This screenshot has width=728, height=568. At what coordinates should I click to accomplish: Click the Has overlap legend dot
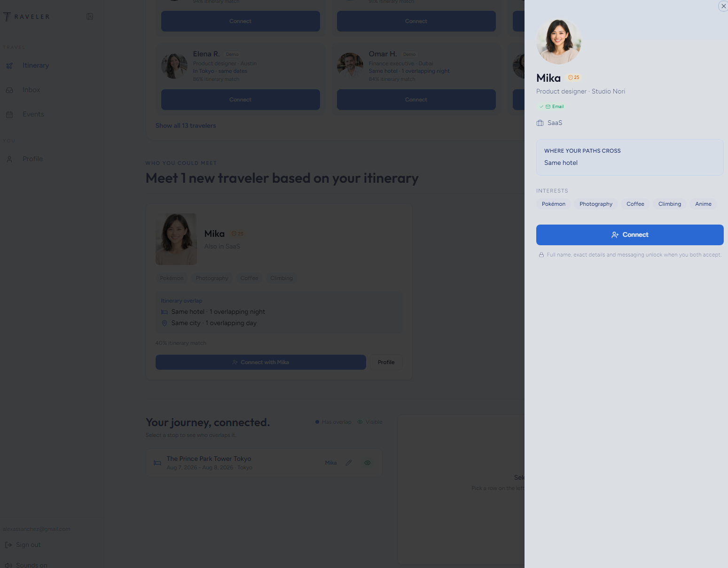(317, 422)
